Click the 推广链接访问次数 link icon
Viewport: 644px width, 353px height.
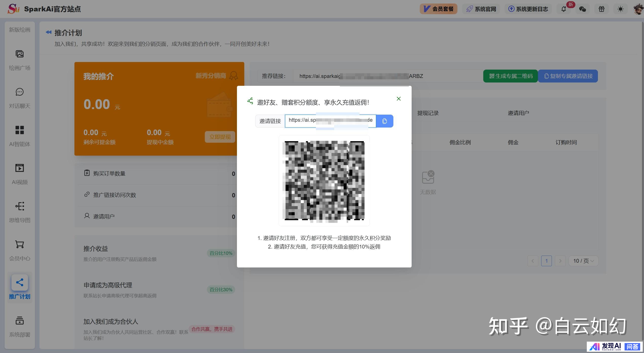click(87, 194)
